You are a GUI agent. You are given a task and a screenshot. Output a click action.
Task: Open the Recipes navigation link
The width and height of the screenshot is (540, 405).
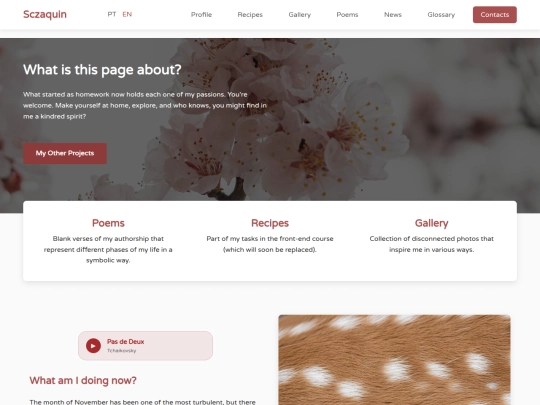pyautogui.click(x=250, y=14)
